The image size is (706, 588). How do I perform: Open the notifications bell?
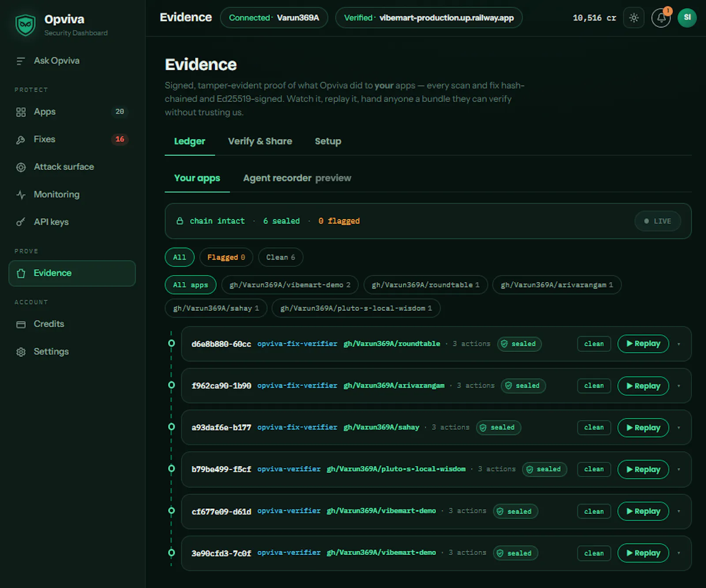(661, 18)
